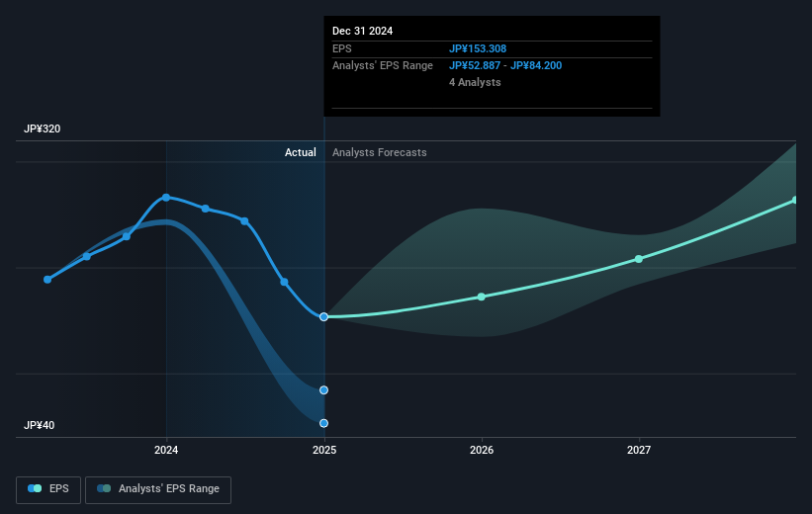
Task: Click the Actual section label
Action: [x=301, y=152]
